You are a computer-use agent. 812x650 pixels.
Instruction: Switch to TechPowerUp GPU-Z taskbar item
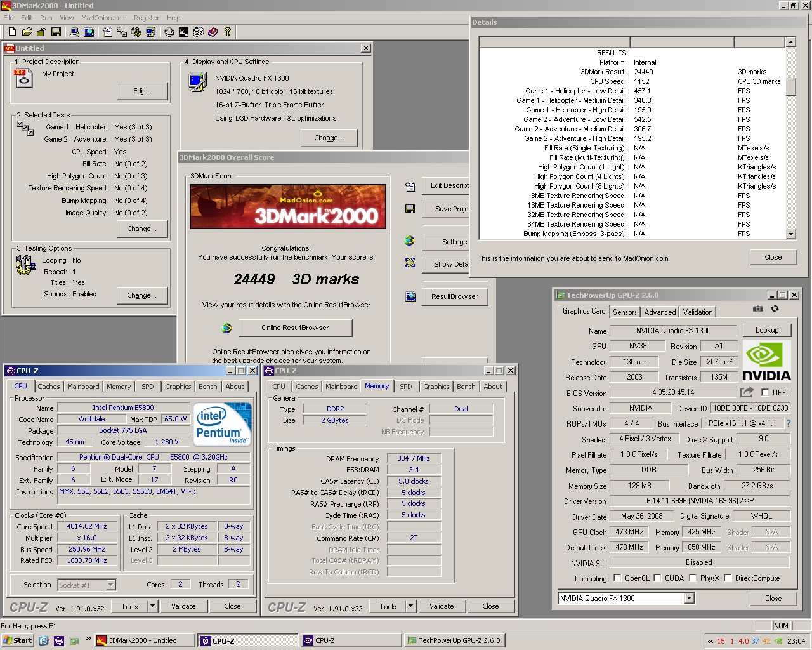(454, 640)
